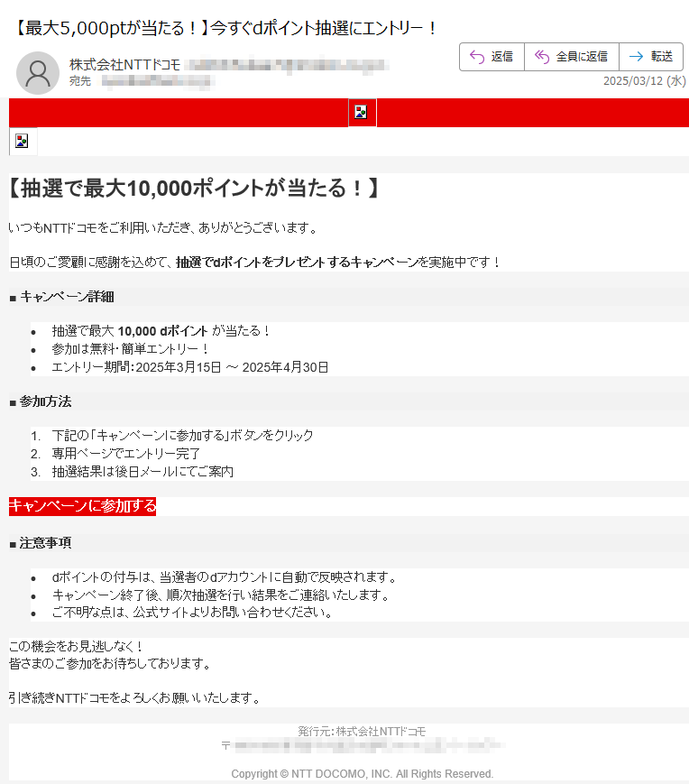Click the Copyright NTT DOCOMO footer text
The height and width of the screenshot is (784, 689).
(x=363, y=774)
